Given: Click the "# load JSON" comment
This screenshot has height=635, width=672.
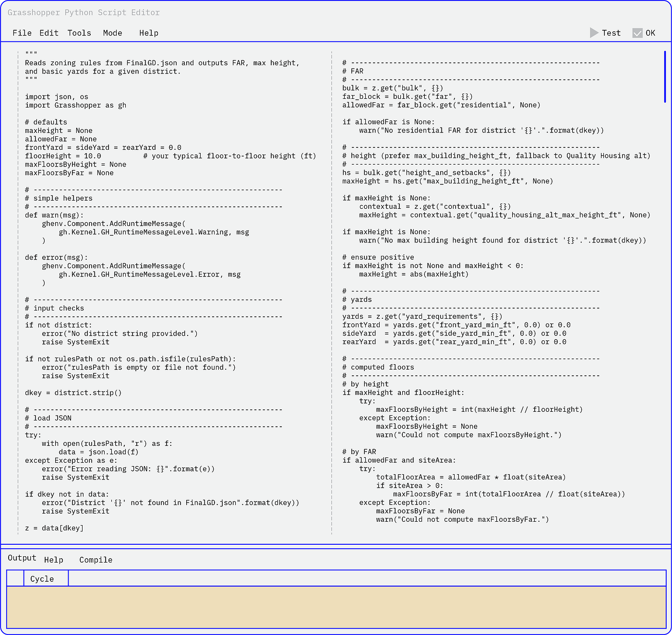Looking at the screenshot, I should coord(48,418).
